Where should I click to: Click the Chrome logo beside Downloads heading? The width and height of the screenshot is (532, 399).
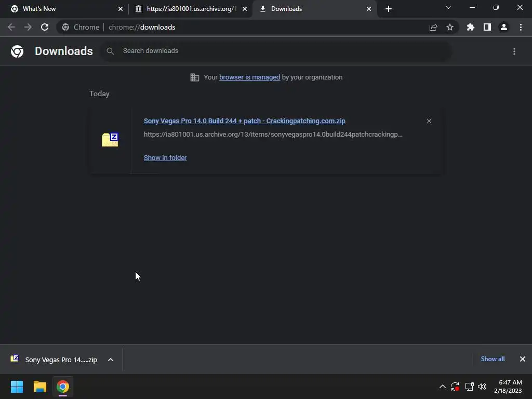pos(17,51)
